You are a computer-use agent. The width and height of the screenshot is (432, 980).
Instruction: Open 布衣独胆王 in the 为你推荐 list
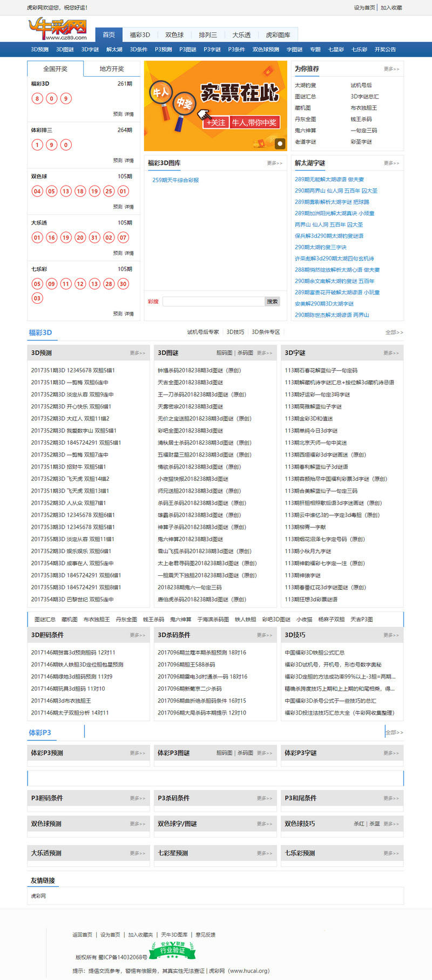(364, 108)
